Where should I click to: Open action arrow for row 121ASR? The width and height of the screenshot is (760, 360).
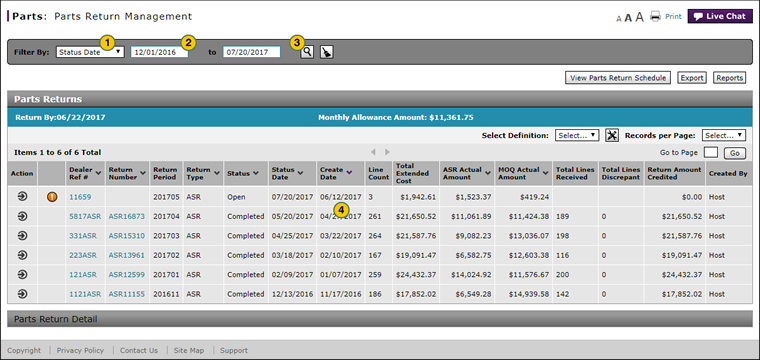(x=22, y=274)
